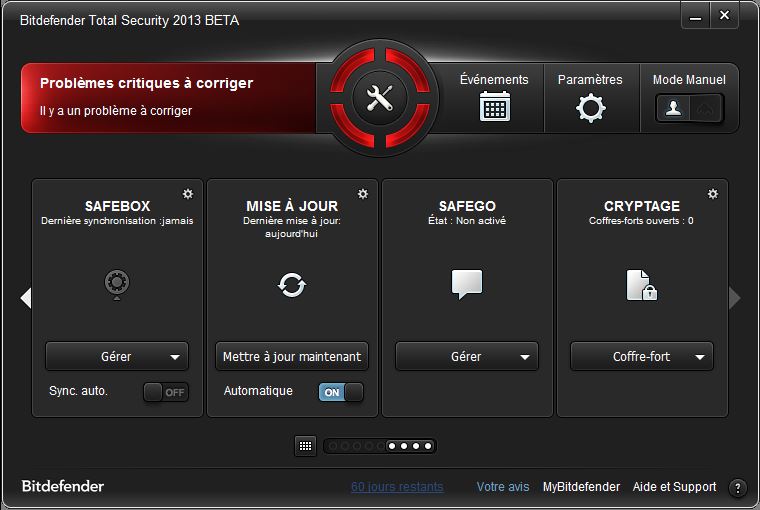
Task: Open MISE À JOUR settings gear
Action: [x=363, y=194]
